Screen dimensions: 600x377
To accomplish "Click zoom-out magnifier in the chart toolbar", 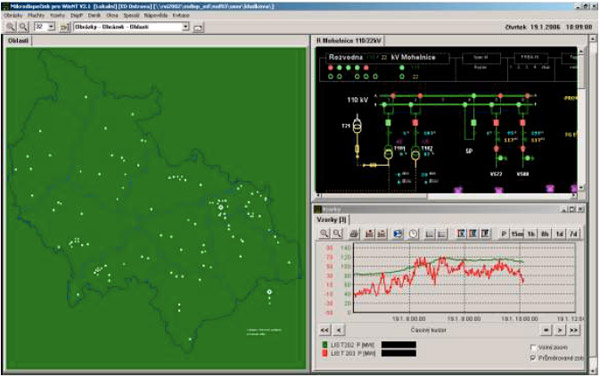I will [337, 233].
